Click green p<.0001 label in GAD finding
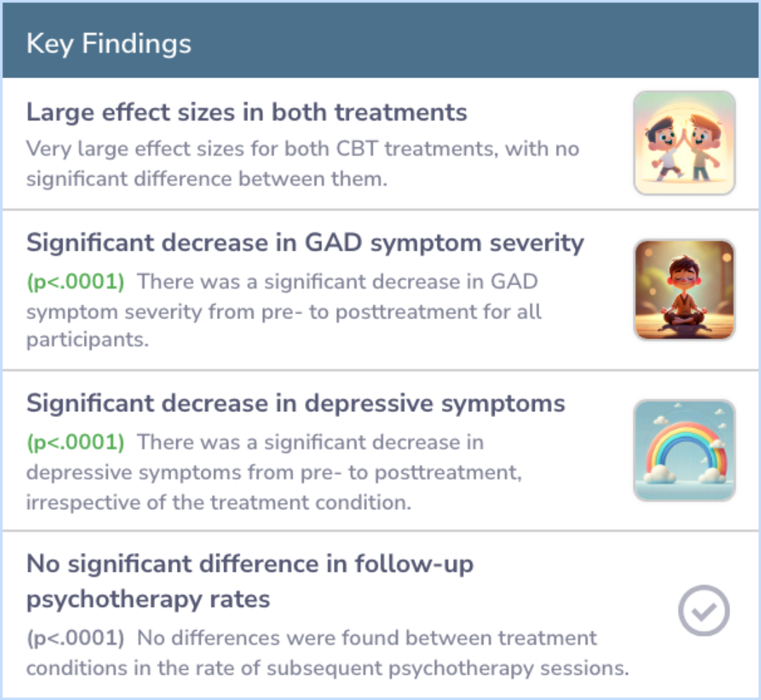The width and height of the screenshot is (761, 700). (x=75, y=282)
